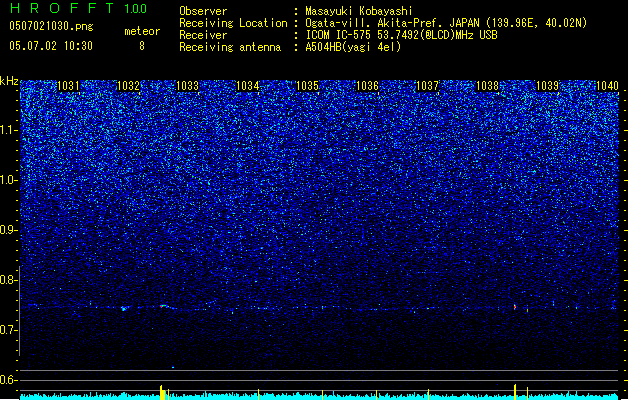Click the 0.6 frequency axis label
This screenshot has width=629, height=400.
coord(8,380)
